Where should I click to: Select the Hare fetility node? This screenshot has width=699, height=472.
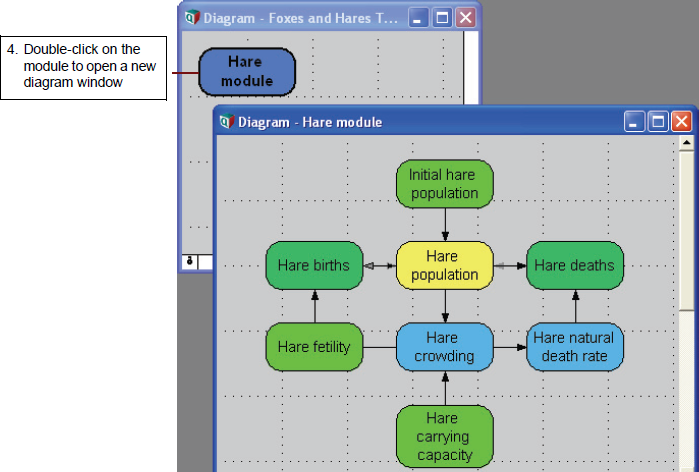pos(314,347)
